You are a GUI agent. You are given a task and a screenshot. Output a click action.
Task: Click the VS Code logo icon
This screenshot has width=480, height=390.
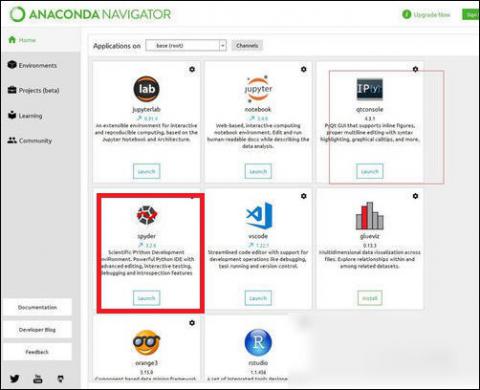coord(259,216)
